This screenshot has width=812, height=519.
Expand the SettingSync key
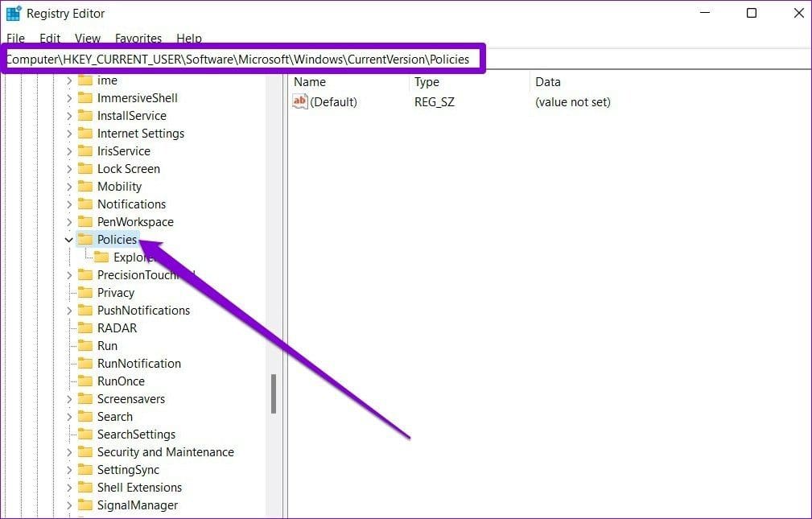click(69, 470)
